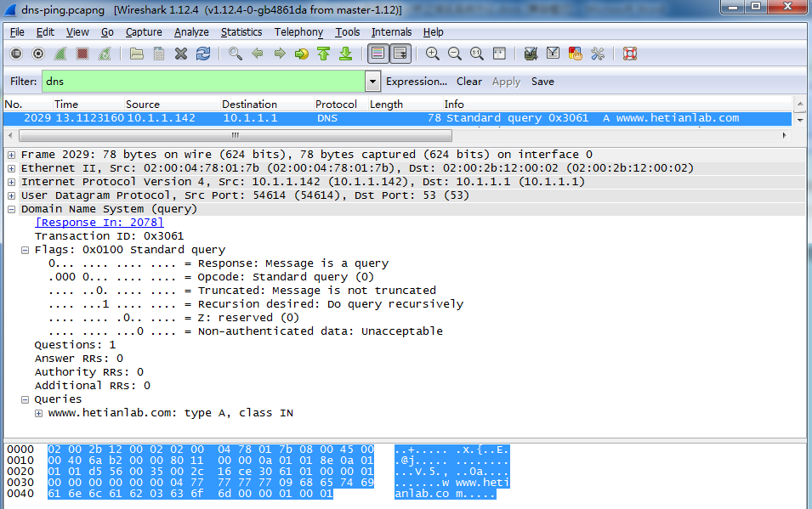Click the packet list horizontal scrollbar

[236, 136]
